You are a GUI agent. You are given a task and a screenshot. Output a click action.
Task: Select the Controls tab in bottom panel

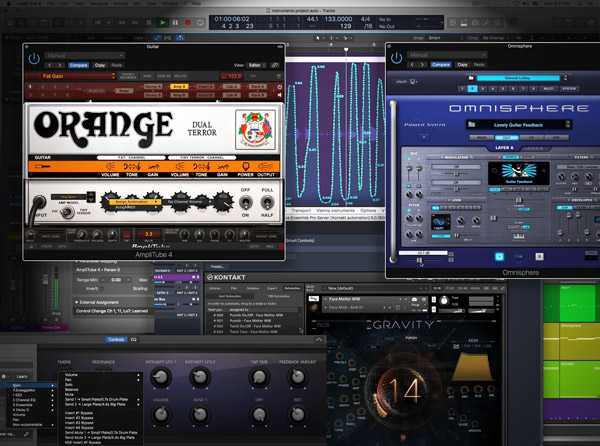coord(116,340)
